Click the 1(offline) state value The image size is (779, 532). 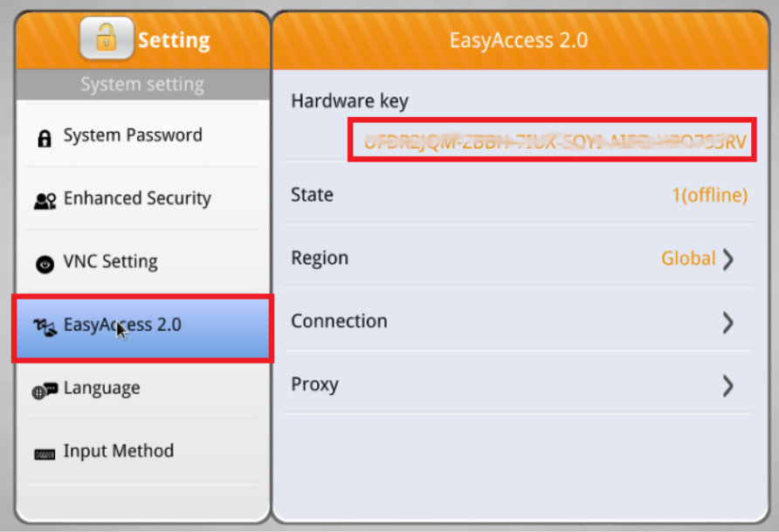[709, 195]
